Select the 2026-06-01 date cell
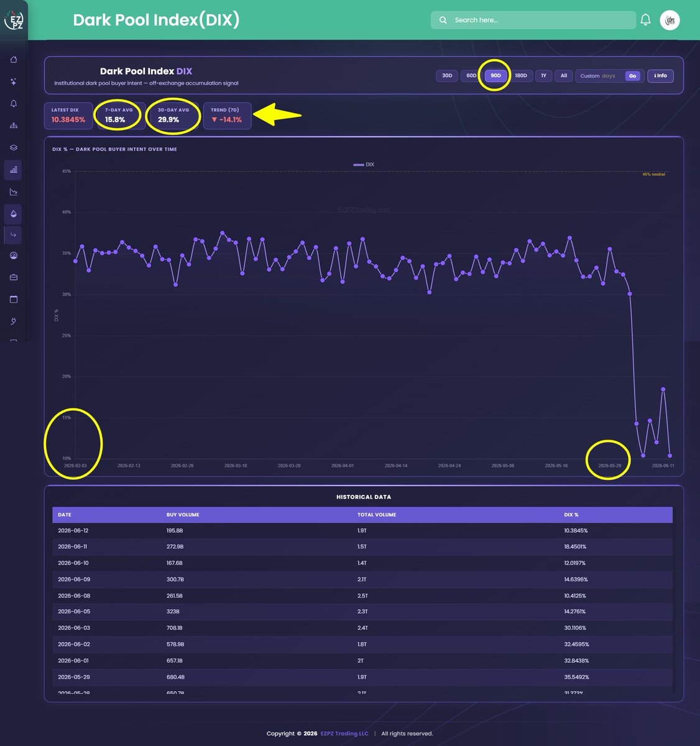The height and width of the screenshot is (746, 700). [73, 661]
